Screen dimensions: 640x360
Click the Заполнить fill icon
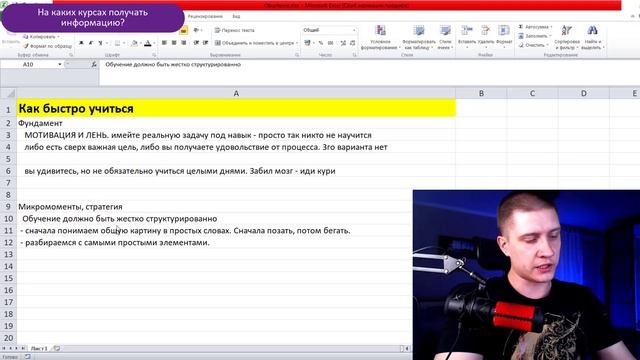(x=521, y=36)
